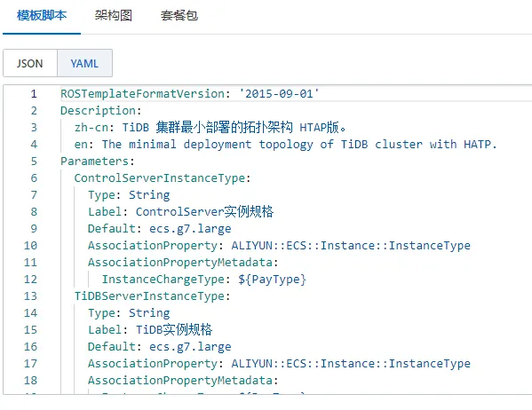Select the YAML format button
This screenshot has height=410, width=532.
(85, 63)
